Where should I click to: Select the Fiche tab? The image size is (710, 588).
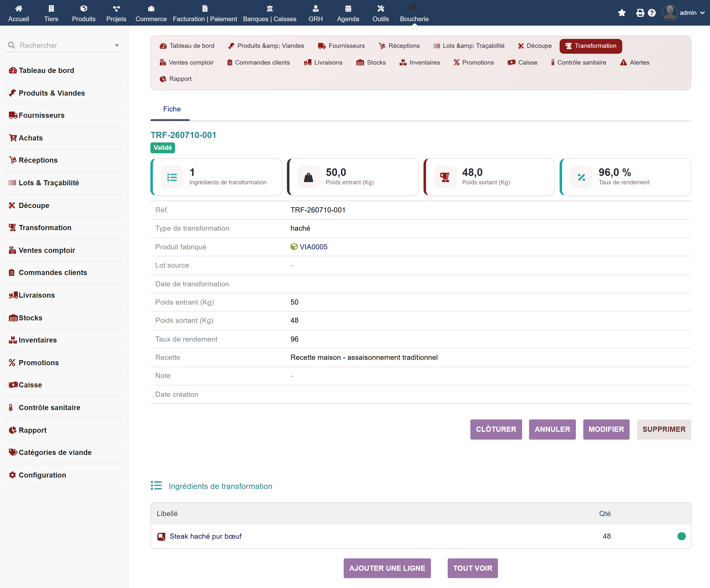172,109
